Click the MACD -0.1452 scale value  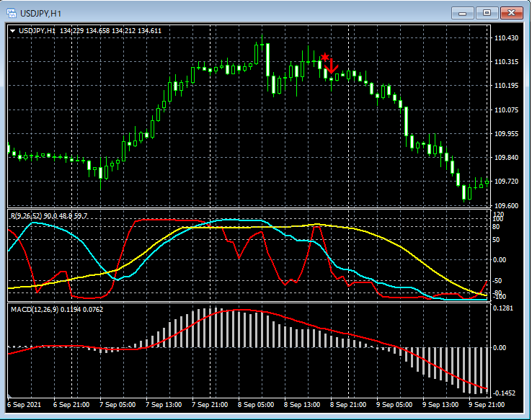coord(505,393)
